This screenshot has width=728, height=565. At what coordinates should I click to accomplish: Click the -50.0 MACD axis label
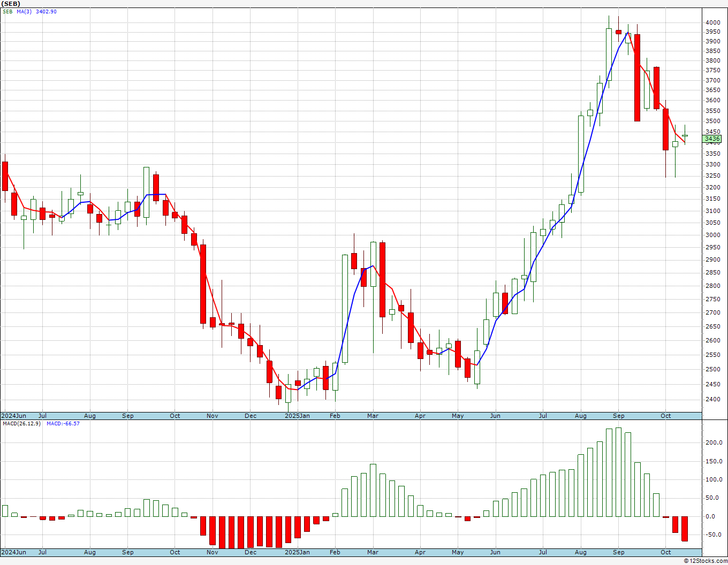[713, 535]
